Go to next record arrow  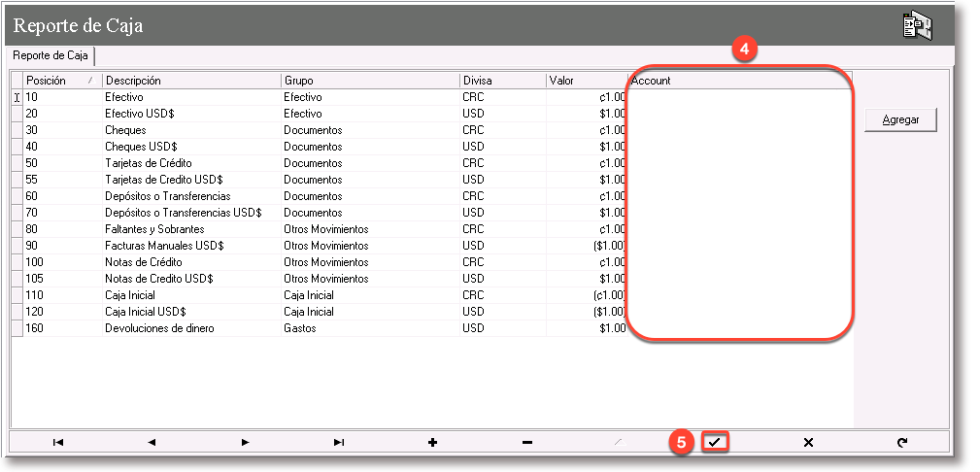pyautogui.click(x=246, y=443)
